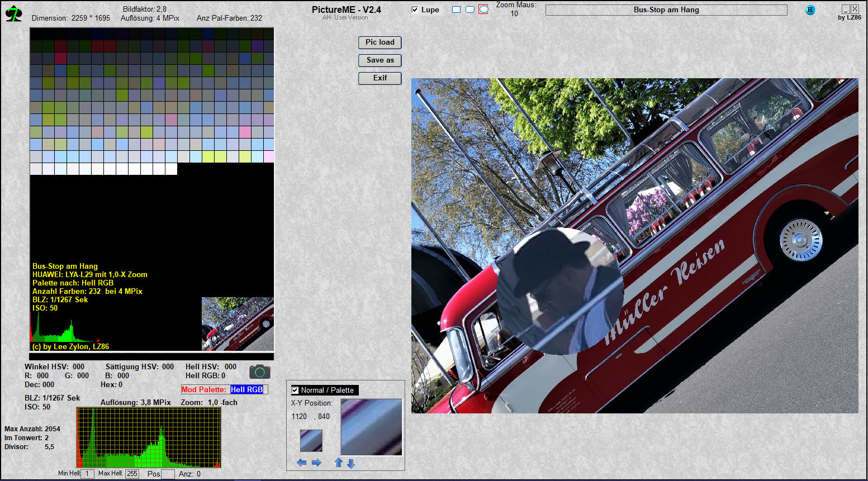Toggle the Normal / Palette checkbox
Viewport: 868px width, 481px height.
[295, 390]
